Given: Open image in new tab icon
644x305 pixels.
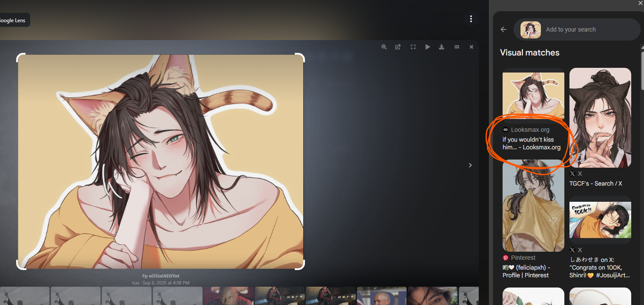Looking at the screenshot, I should (x=398, y=47).
